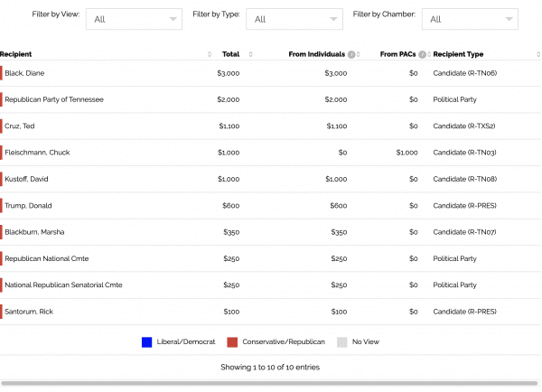
Task: Click Candidate (R-TXS2) recipient type
Action: [464, 126]
